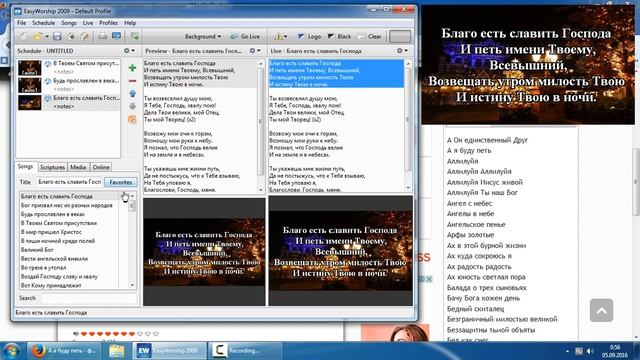Click the song search input field

tap(89, 298)
